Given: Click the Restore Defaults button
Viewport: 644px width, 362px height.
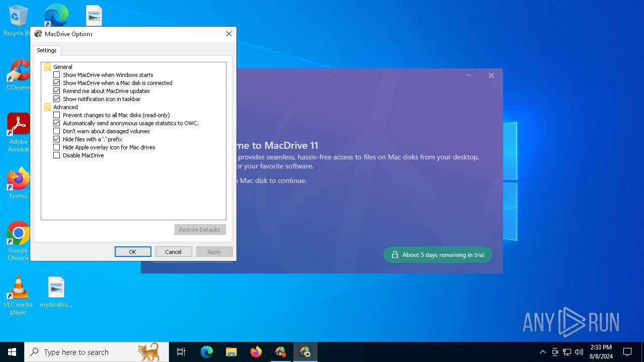Looking at the screenshot, I should point(200,230).
